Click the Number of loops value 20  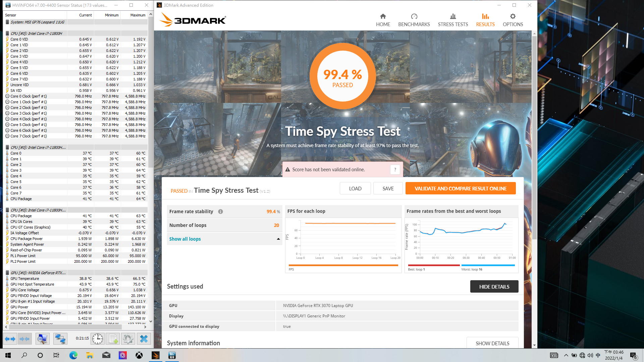point(276,225)
